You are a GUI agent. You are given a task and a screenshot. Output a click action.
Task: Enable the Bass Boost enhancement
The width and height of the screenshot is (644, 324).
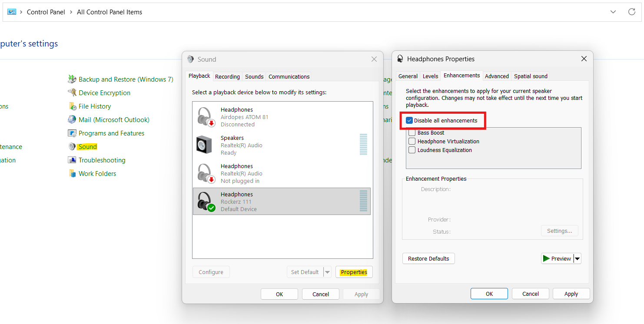click(412, 132)
